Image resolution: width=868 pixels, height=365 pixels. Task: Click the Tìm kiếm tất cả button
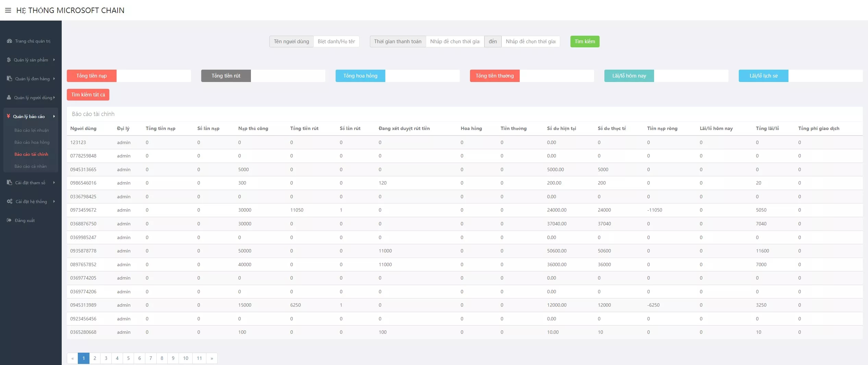[x=88, y=95]
